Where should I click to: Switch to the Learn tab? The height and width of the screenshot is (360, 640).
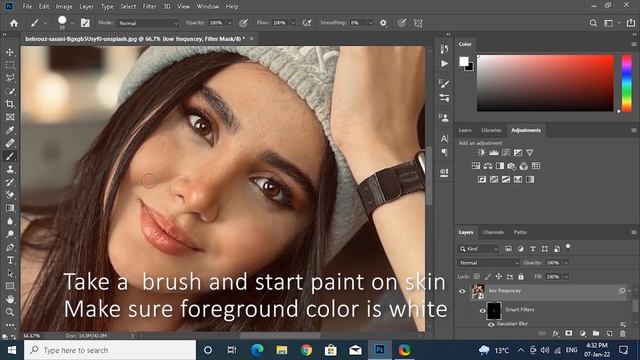[x=465, y=130]
